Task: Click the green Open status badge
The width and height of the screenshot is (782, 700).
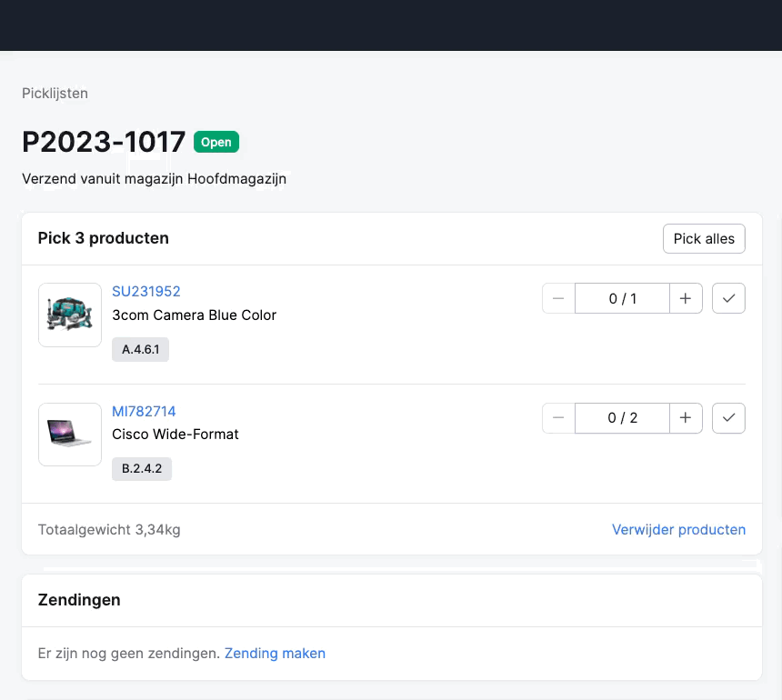Action: pyautogui.click(x=216, y=142)
